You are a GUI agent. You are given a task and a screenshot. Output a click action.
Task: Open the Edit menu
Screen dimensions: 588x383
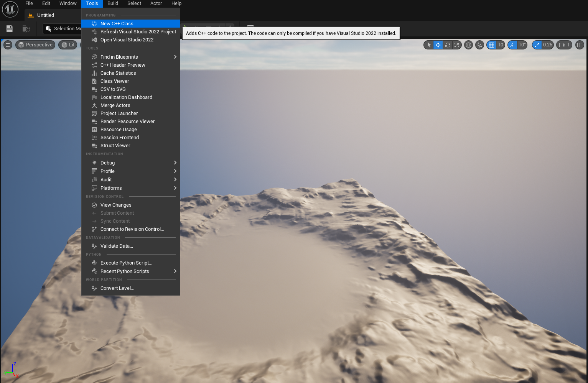pyautogui.click(x=46, y=3)
